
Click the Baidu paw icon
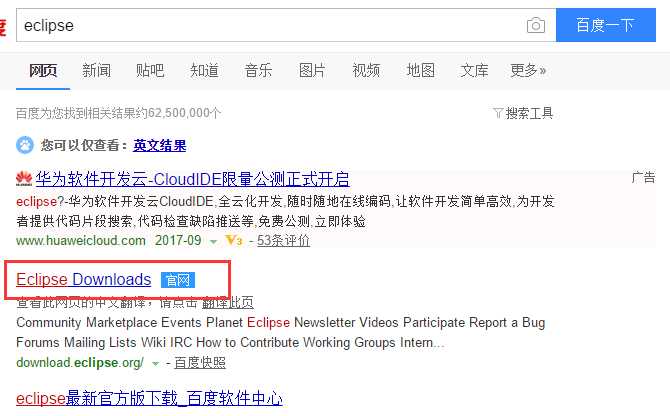click(25, 145)
